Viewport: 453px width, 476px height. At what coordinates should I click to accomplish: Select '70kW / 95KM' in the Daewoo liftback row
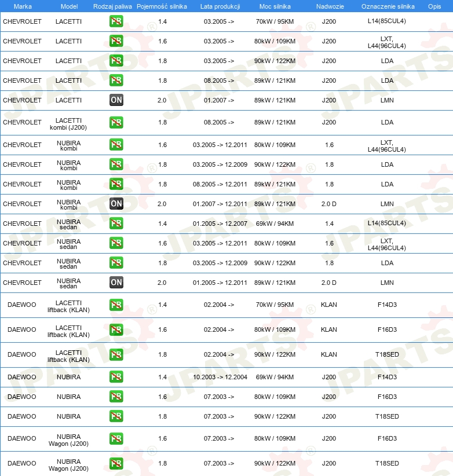[x=275, y=305]
